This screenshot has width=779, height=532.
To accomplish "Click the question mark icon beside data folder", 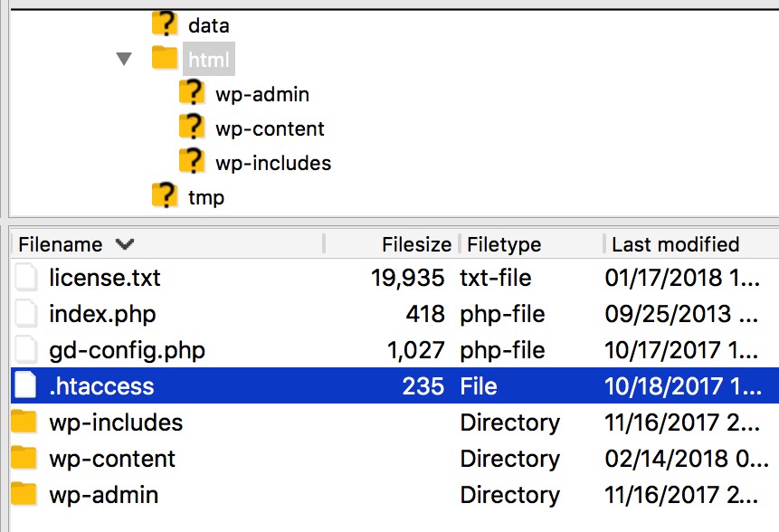I will [x=166, y=24].
